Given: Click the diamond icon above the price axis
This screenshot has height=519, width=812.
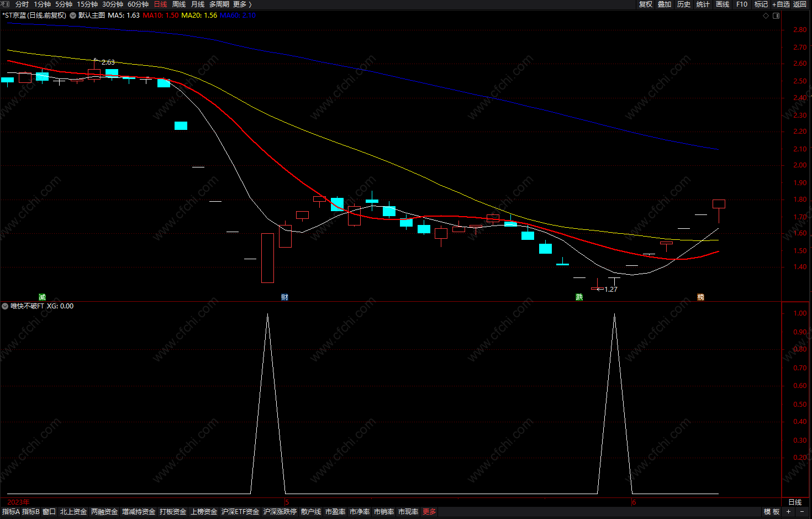Looking at the screenshot, I should 766,15.
